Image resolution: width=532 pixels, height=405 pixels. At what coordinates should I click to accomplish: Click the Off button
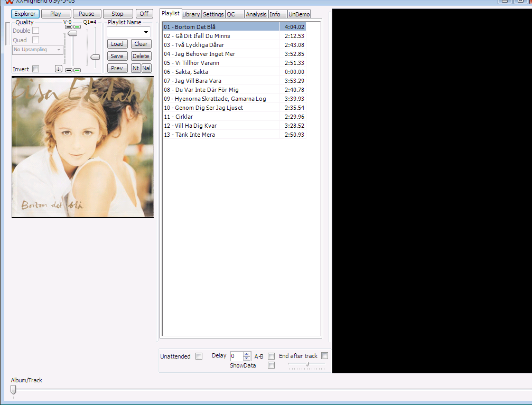144,14
